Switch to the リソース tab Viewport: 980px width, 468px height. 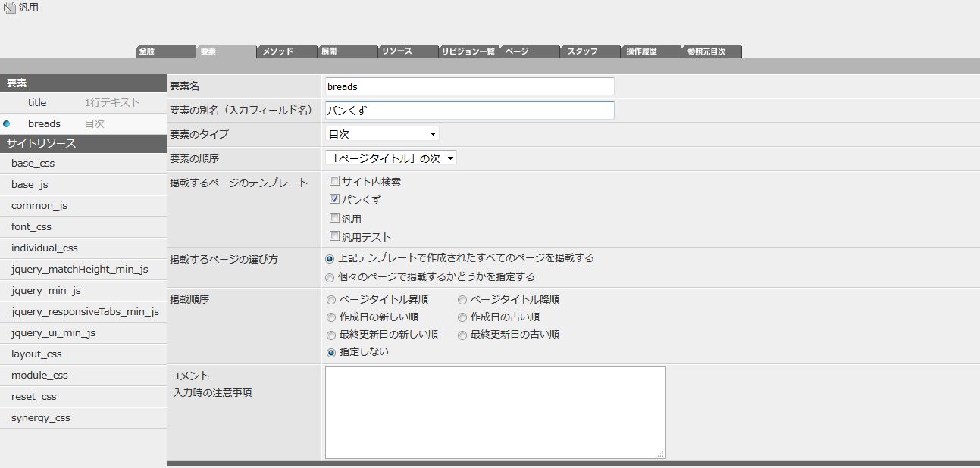coord(408,51)
